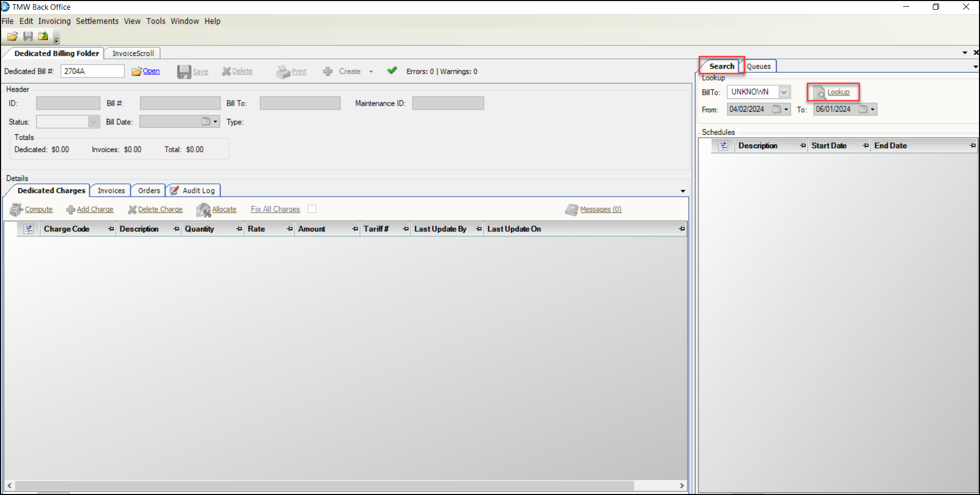Click the Bill To header field
Viewport: 980px width, 495px height.
[300, 104]
